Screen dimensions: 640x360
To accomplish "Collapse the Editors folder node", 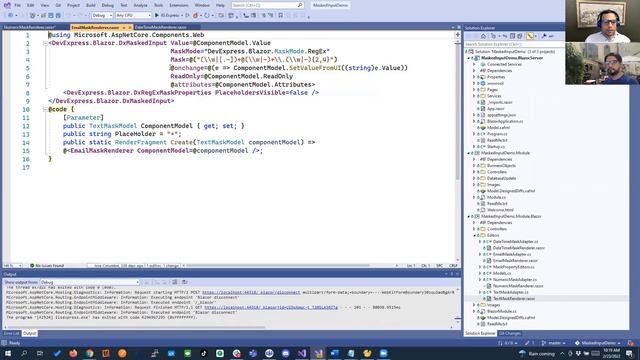I will click(474, 236).
